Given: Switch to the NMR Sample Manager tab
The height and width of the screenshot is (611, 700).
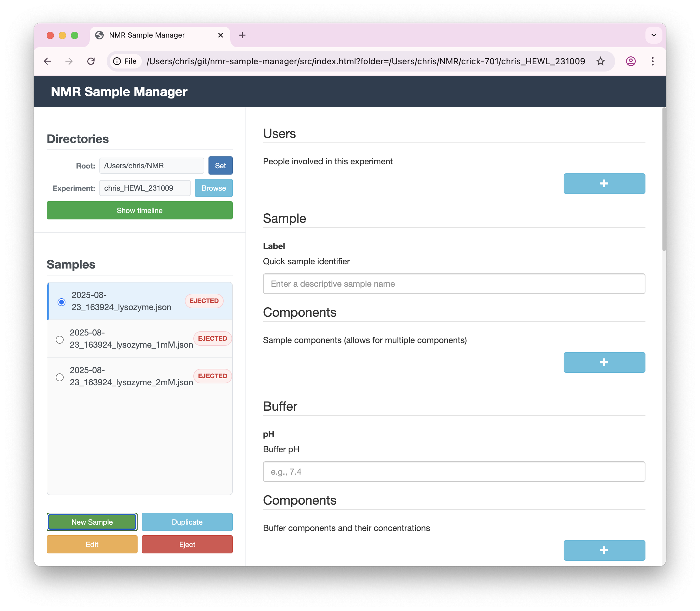Looking at the screenshot, I should tap(147, 35).
